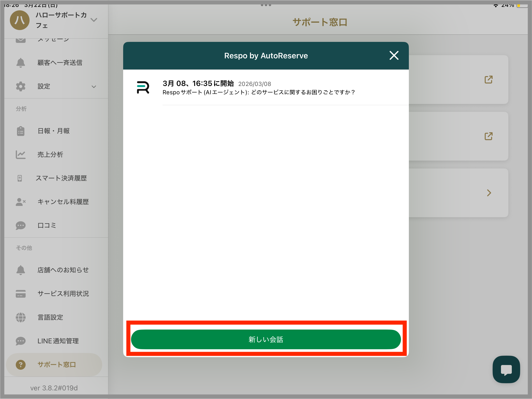Start a 新しい会話 with green button
Screen dimensions: 532x399
tap(266, 339)
